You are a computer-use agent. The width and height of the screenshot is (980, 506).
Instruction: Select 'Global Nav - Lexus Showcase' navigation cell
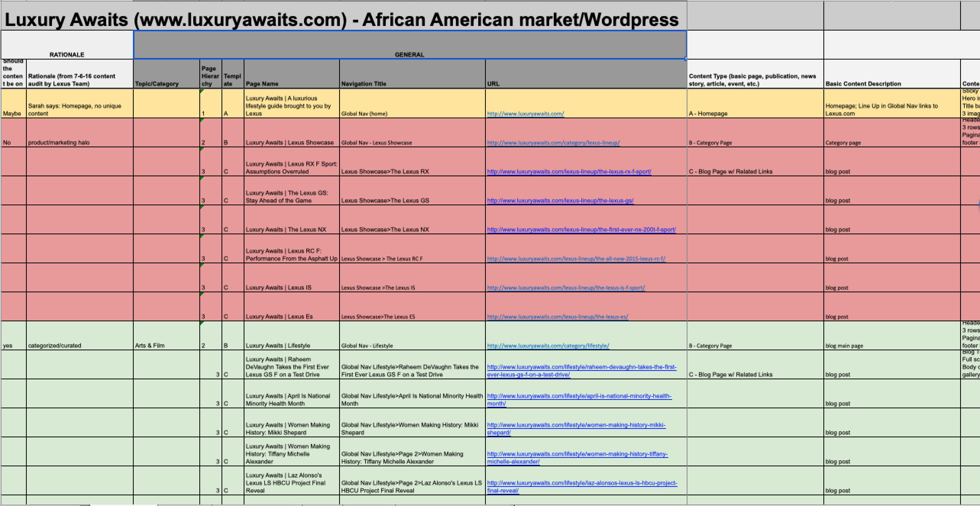coord(412,132)
